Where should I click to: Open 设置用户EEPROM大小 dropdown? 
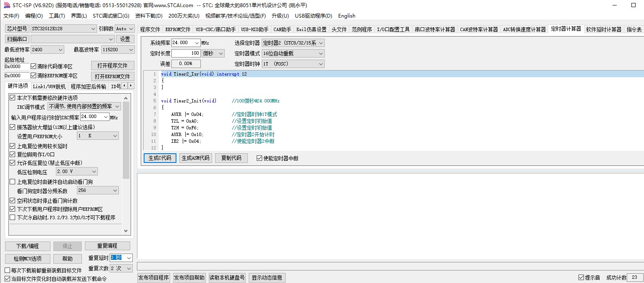(98, 136)
